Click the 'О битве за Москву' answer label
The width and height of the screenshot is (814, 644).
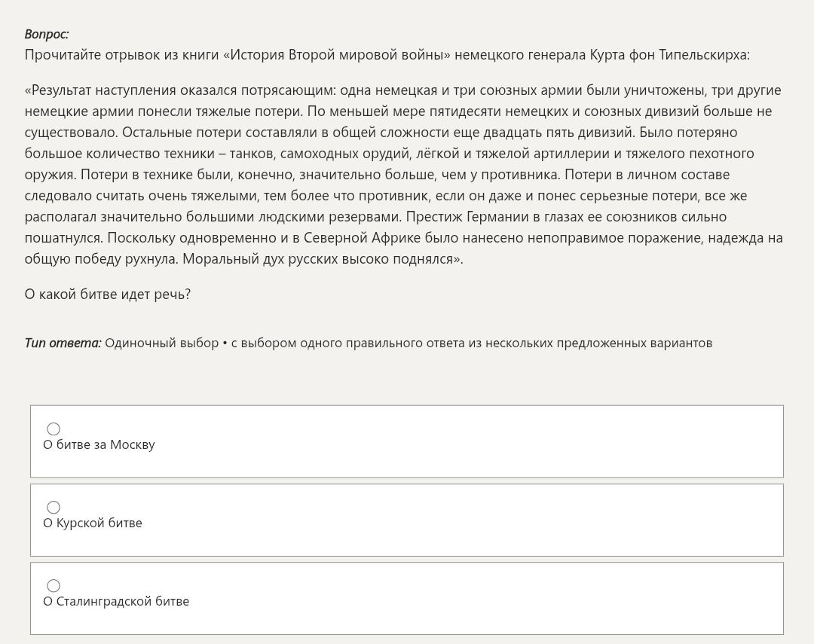(99, 444)
